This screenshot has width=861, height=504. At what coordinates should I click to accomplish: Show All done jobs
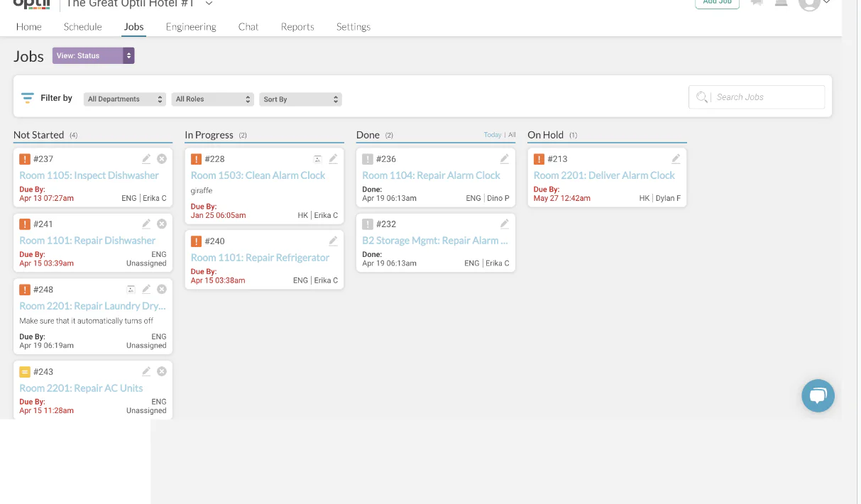512,135
